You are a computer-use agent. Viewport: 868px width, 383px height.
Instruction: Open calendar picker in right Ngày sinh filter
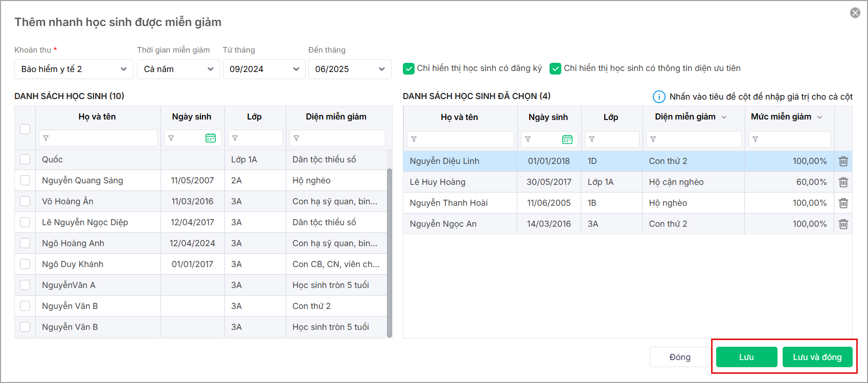(567, 139)
